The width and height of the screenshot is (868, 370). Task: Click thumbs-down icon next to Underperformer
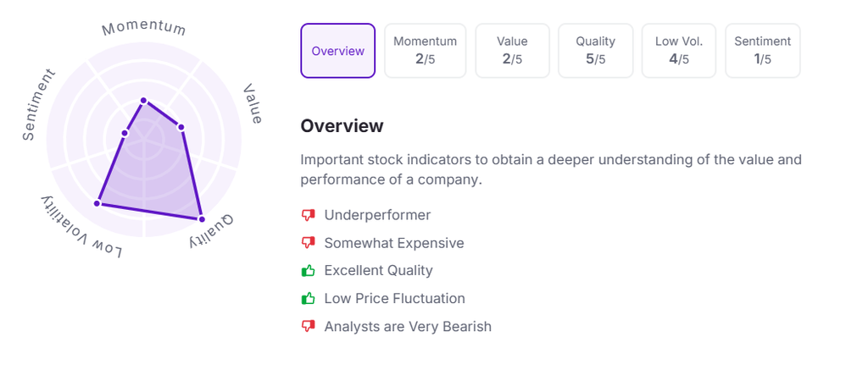click(308, 215)
